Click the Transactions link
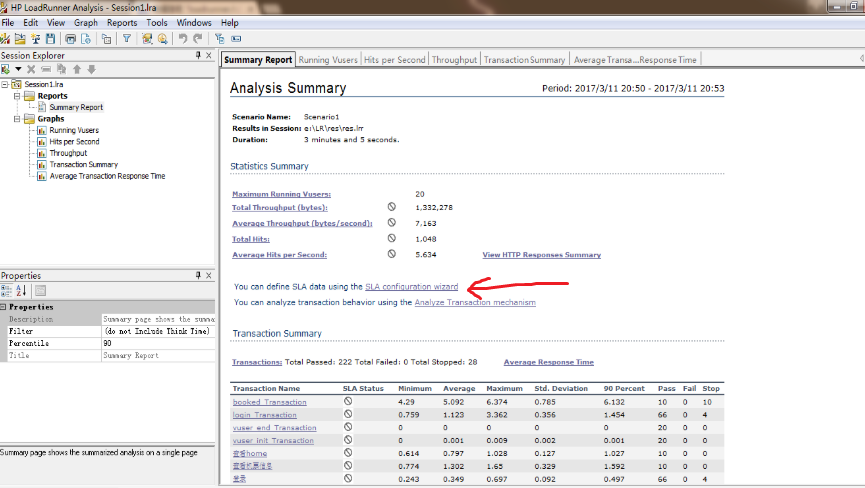 click(257, 362)
